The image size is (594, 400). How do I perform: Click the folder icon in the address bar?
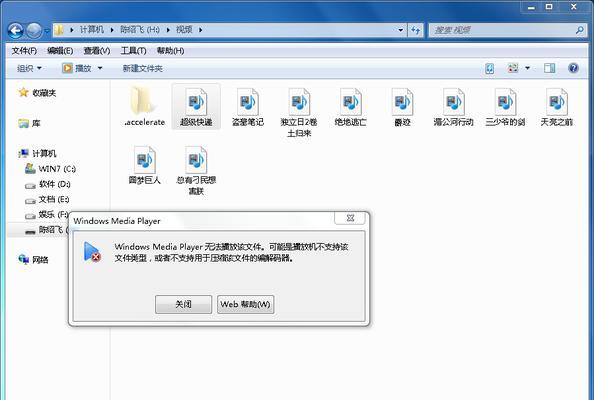tap(59, 30)
